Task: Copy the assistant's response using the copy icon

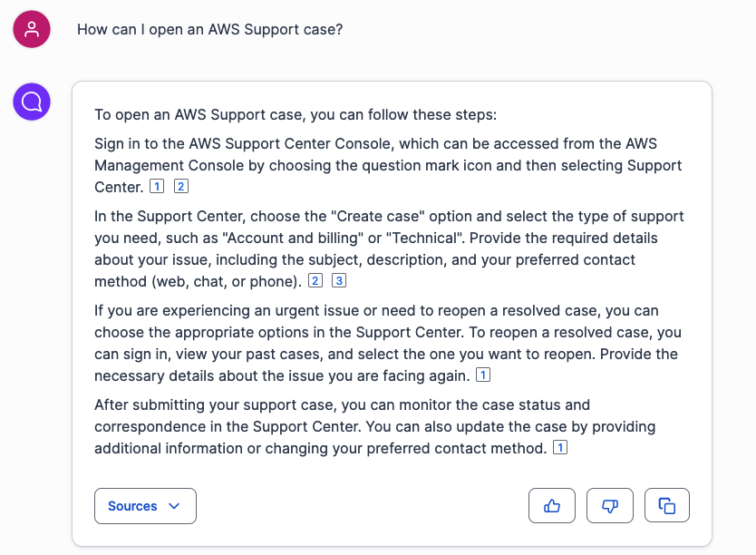Action: [667, 505]
